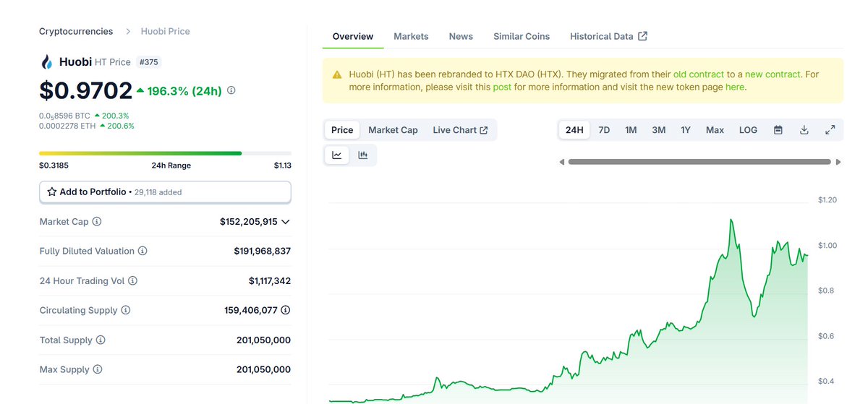Open the post link in banner
This screenshot has height=404, width=868.
click(x=502, y=87)
